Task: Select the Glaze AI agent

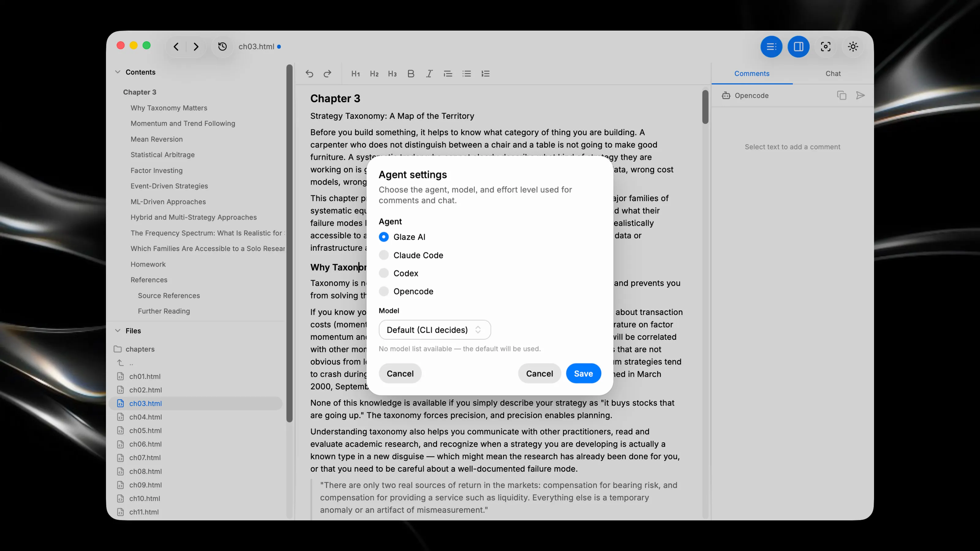Action: pos(383,237)
